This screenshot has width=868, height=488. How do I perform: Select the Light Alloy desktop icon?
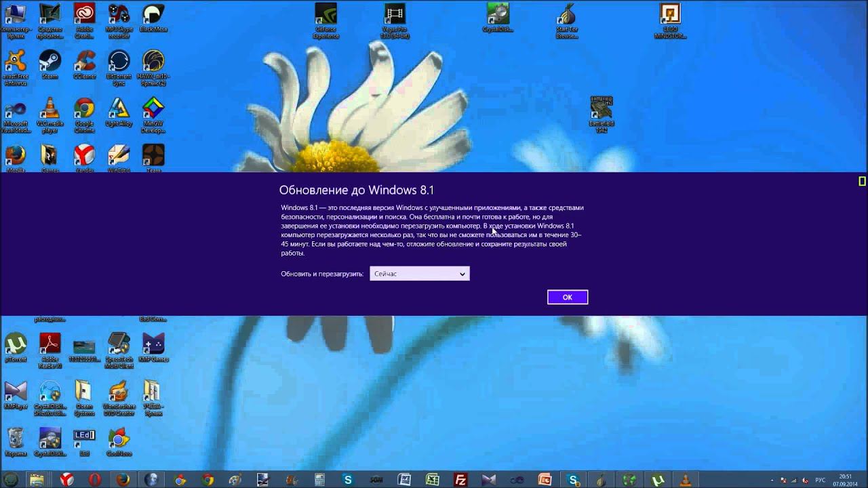[119, 112]
